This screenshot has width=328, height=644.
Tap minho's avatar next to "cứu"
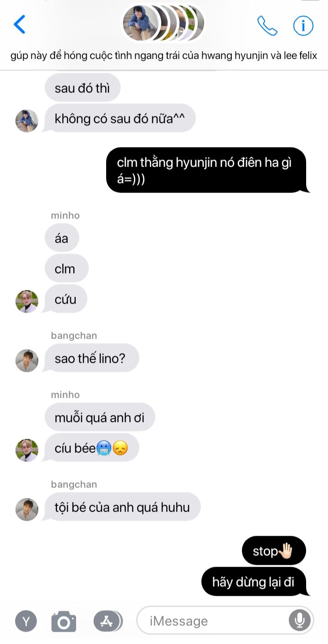[27, 301]
